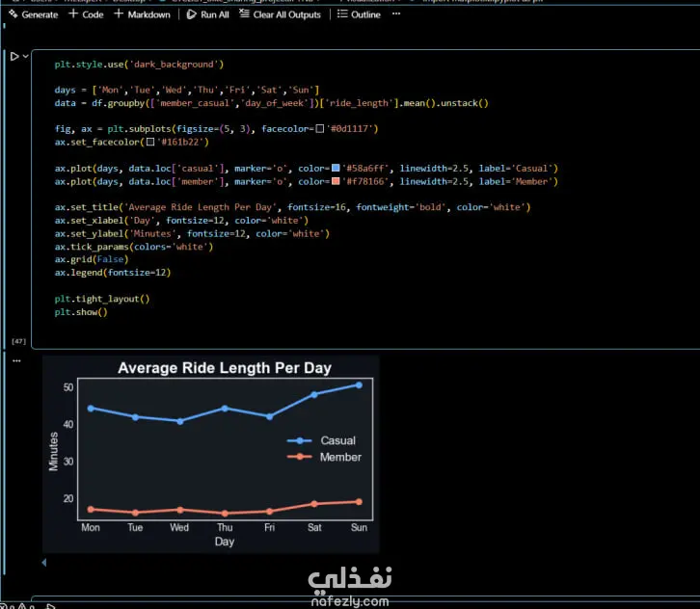Click the Generate button in notebook toolbar
This screenshot has height=609, width=700.
[34, 14]
